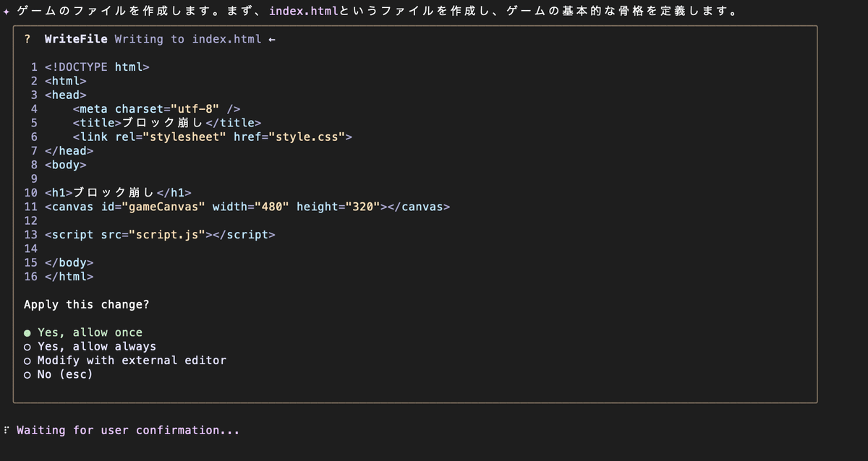Click 'Writing to index.html' text
This screenshot has width=868, height=461.
(x=188, y=39)
